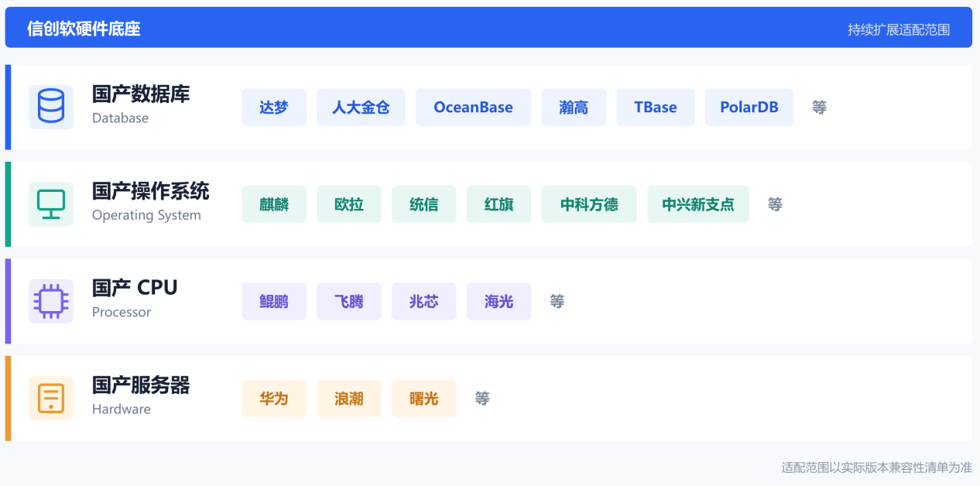The height and width of the screenshot is (486, 980).
Task: Click the 鲲鹏 CPU tag
Action: pyautogui.click(x=274, y=302)
